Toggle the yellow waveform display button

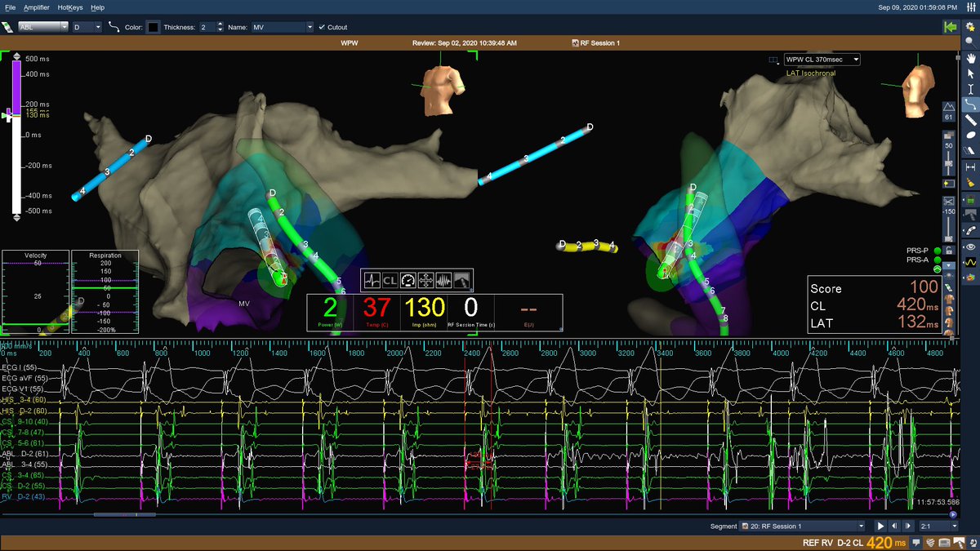point(970,263)
